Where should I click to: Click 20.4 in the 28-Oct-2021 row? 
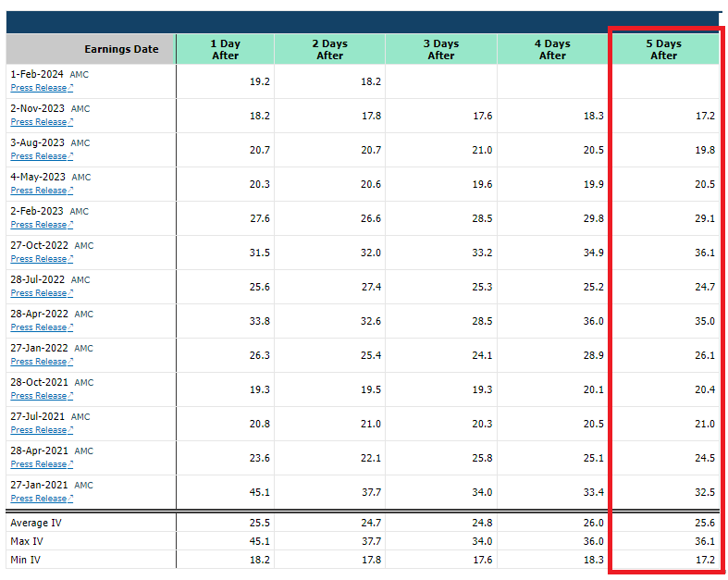(705, 389)
